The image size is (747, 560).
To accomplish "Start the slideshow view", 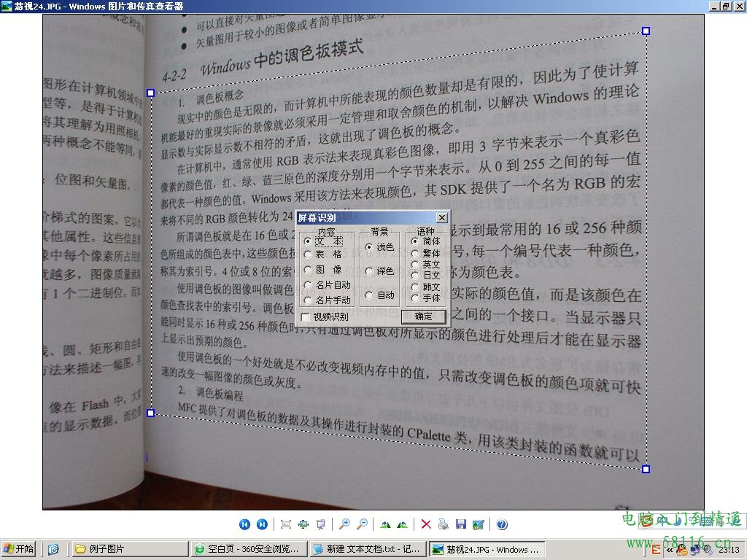I will coord(320,524).
